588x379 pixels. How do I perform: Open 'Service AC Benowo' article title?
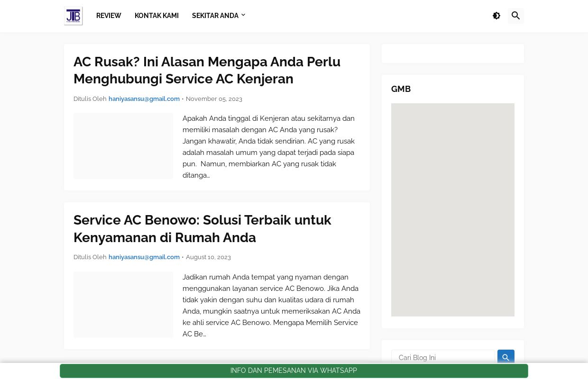pyautogui.click(x=202, y=228)
